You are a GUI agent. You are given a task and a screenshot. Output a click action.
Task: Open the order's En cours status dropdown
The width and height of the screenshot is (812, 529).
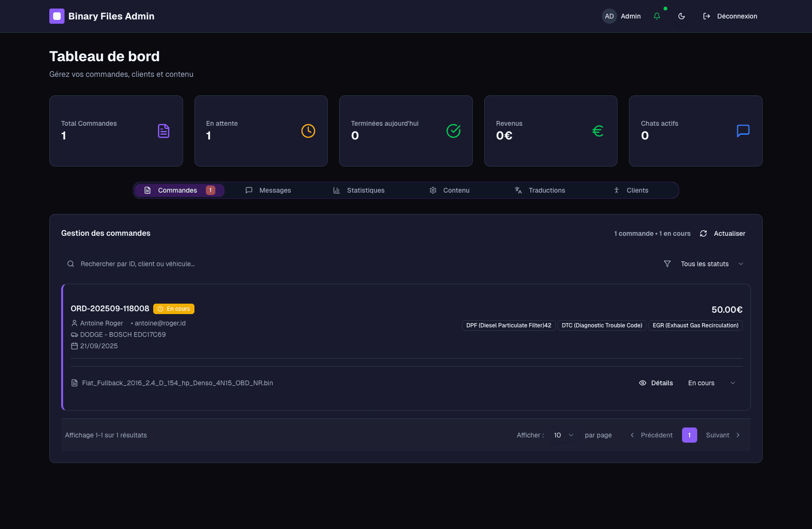(712, 383)
